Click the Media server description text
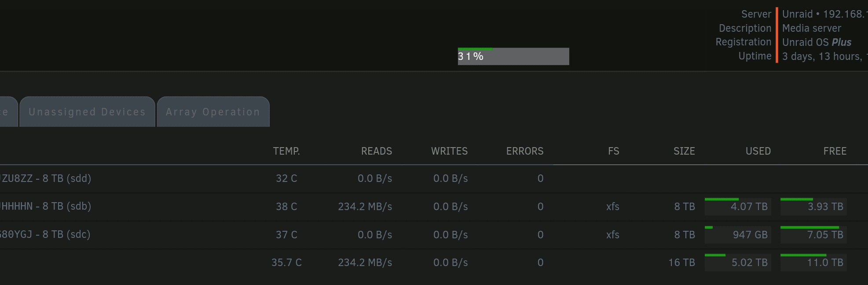This screenshot has height=285, width=868. click(x=812, y=28)
